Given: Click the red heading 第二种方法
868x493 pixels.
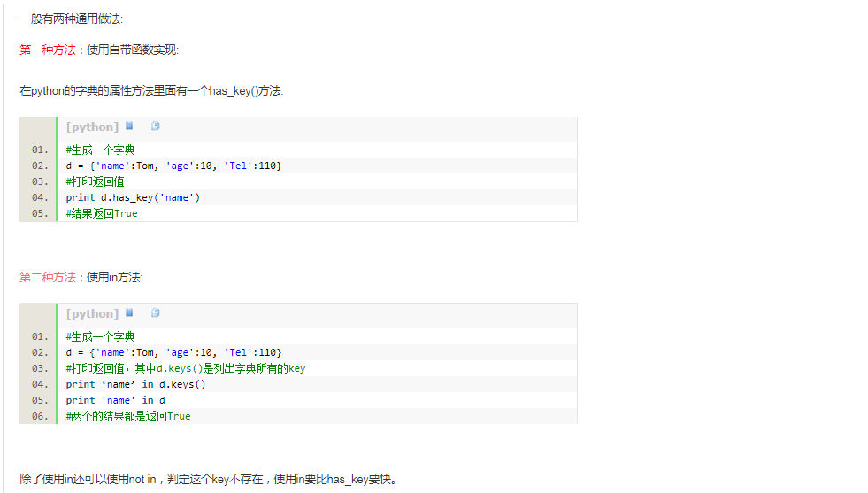Looking at the screenshot, I should [48, 277].
